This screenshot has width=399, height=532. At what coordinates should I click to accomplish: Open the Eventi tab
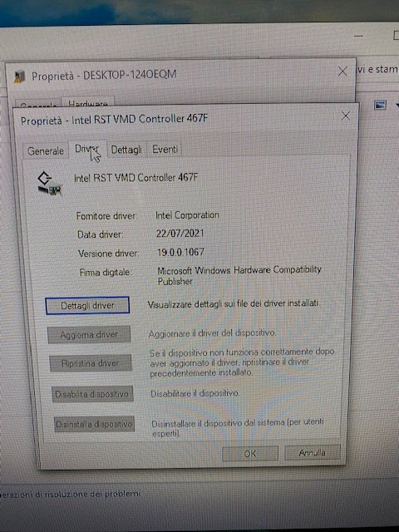165,149
